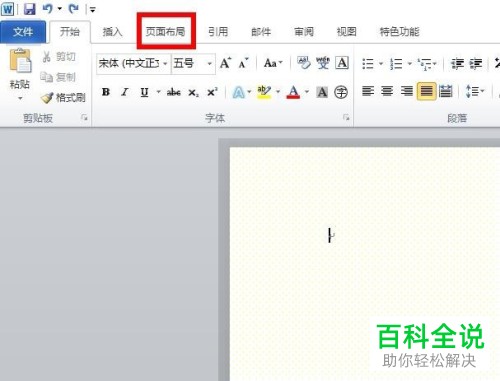This screenshot has height=381, width=500.
Task: Click the 复制 copy button
Action: (x=58, y=77)
